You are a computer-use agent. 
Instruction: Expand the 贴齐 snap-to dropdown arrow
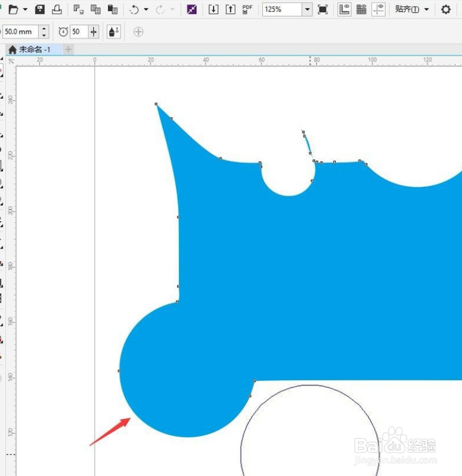427,10
